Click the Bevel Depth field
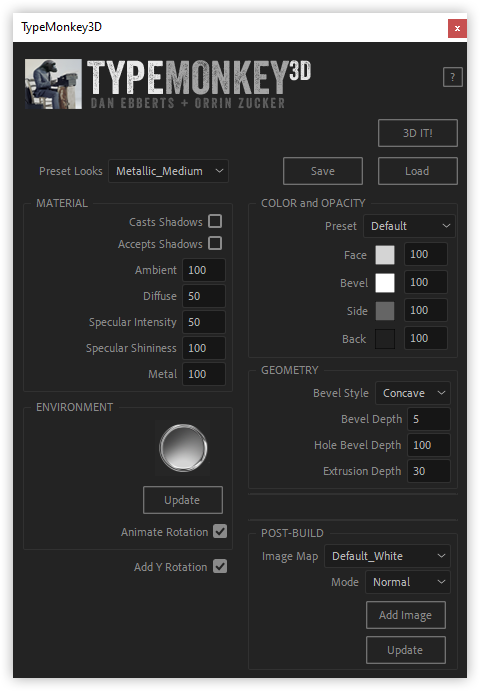The width and height of the screenshot is (480, 691). (429, 419)
